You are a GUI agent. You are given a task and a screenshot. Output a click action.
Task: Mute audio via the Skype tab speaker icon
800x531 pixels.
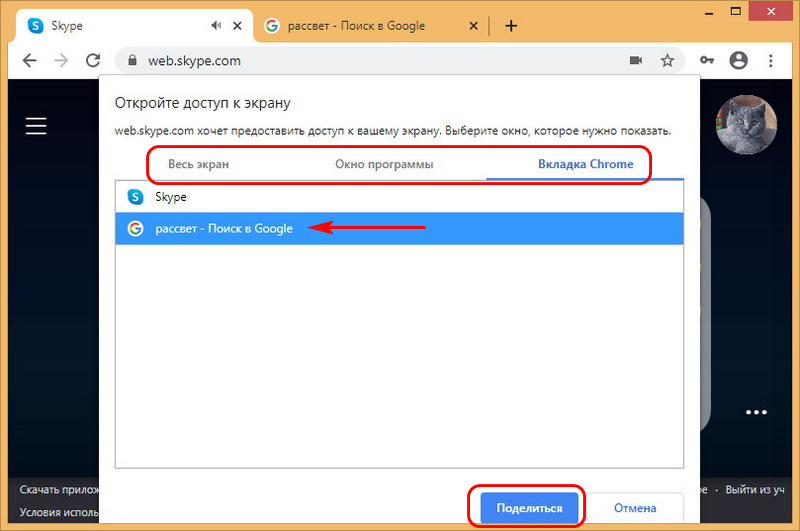[216, 25]
